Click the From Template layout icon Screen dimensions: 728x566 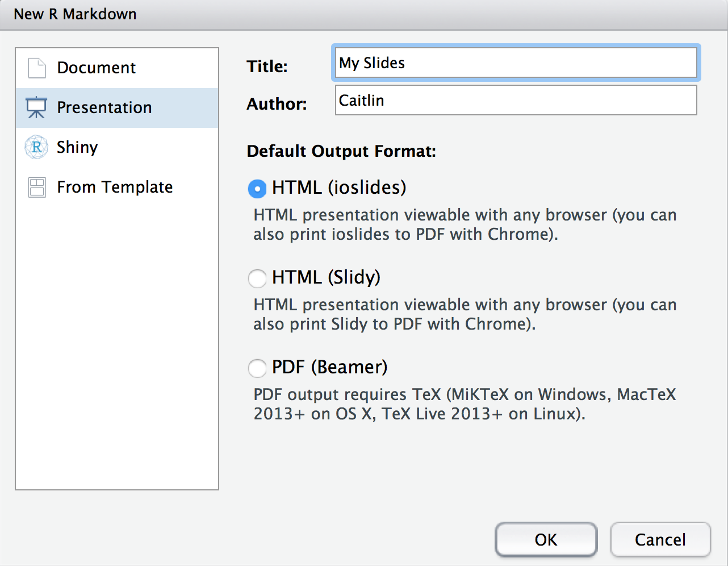click(37, 187)
